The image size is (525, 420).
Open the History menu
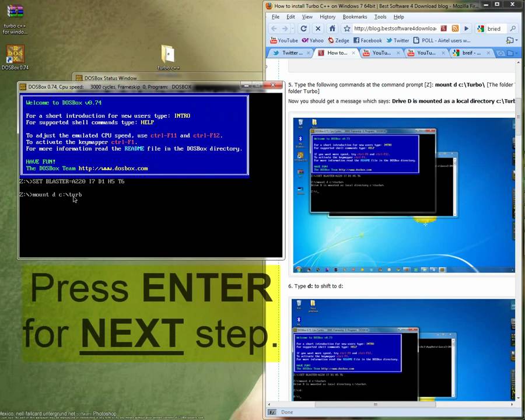(327, 17)
